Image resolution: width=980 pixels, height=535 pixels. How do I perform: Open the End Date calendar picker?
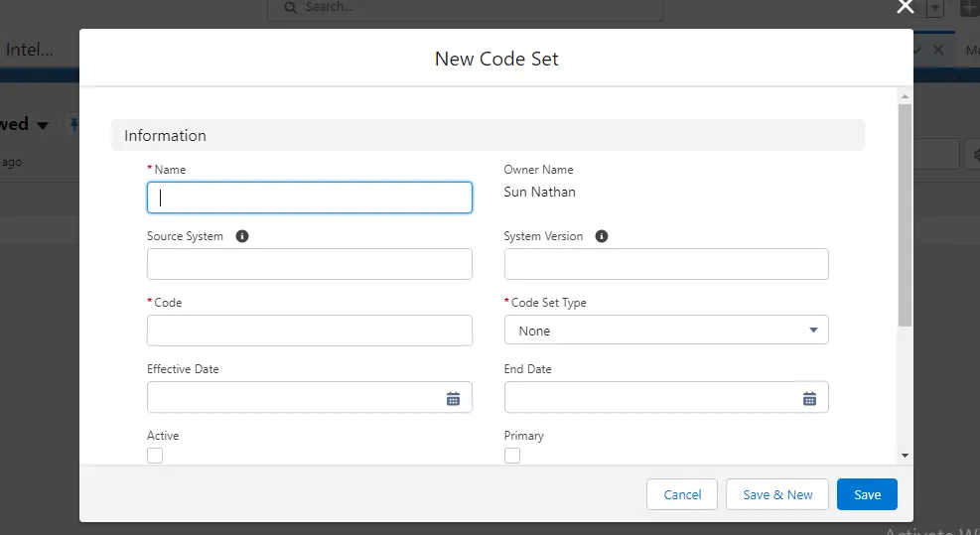click(809, 399)
